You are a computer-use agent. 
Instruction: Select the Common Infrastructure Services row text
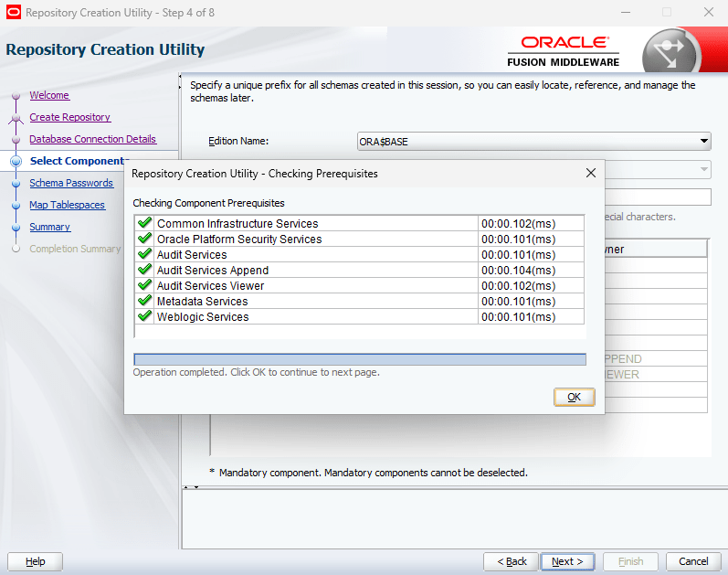237,224
